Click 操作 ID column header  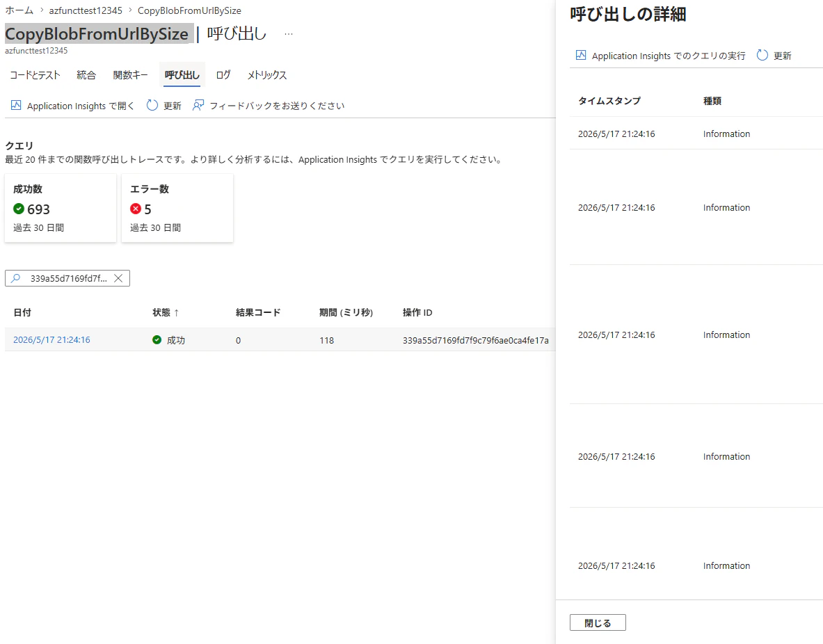click(x=417, y=313)
